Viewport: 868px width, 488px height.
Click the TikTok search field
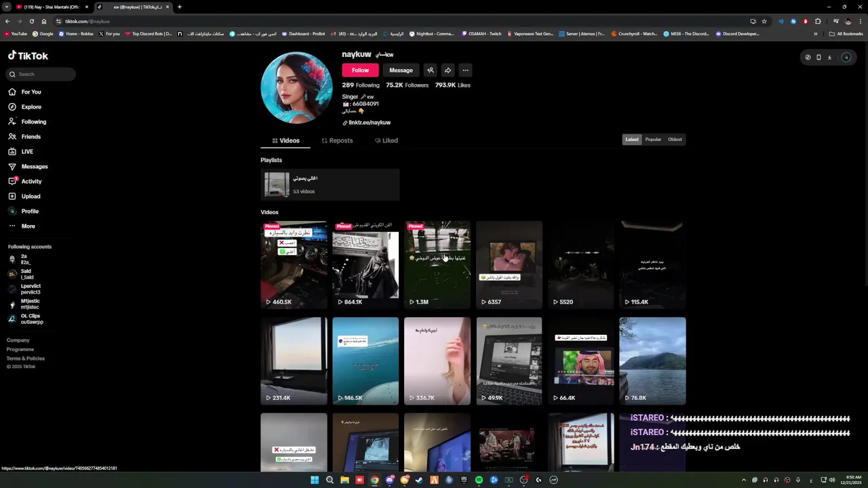tap(41, 74)
